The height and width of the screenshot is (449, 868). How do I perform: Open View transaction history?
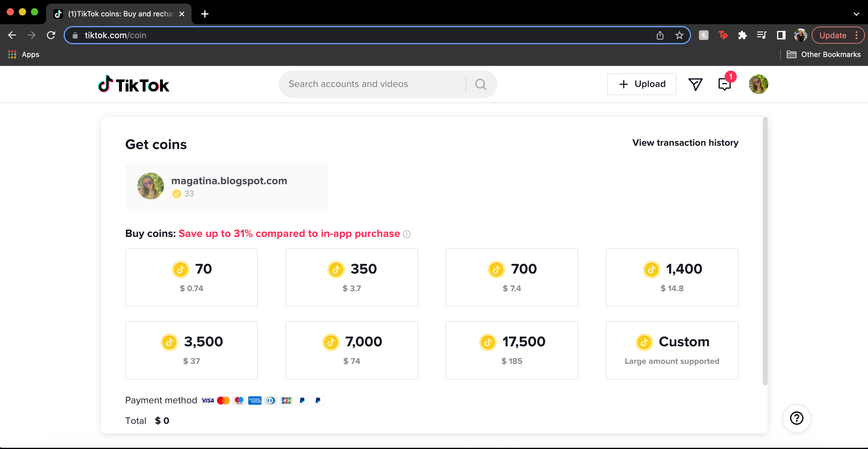tap(685, 142)
